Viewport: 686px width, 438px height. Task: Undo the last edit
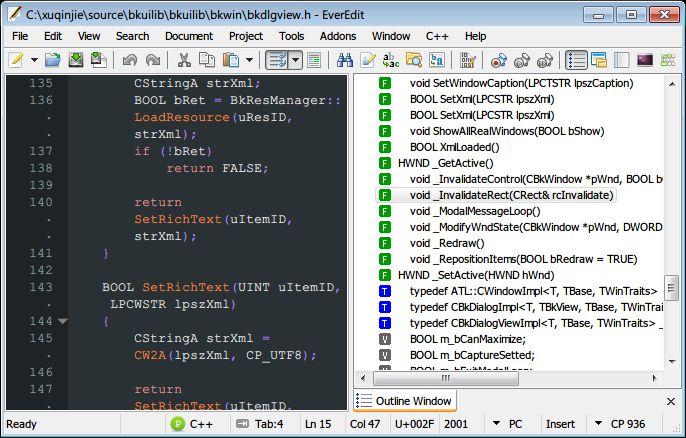point(130,60)
